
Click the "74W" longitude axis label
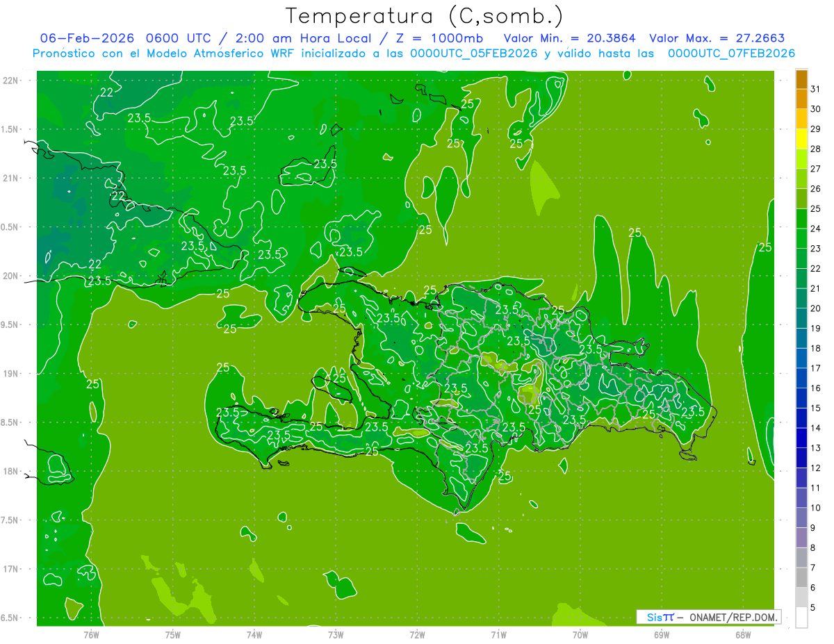point(254,634)
